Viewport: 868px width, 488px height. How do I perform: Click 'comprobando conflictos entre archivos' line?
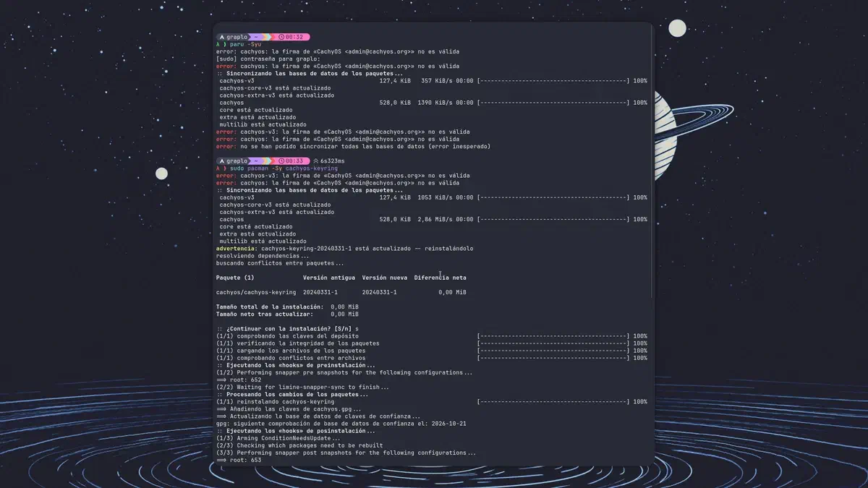click(291, 358)
